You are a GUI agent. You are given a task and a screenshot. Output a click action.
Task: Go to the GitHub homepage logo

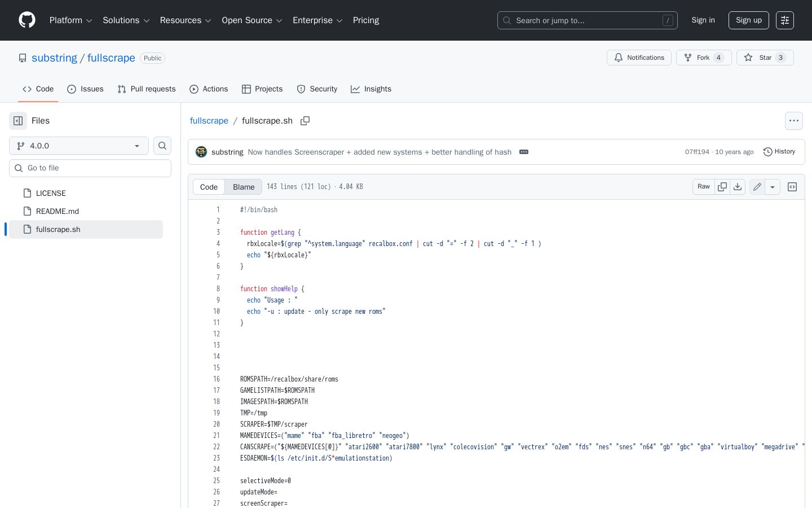27,20
